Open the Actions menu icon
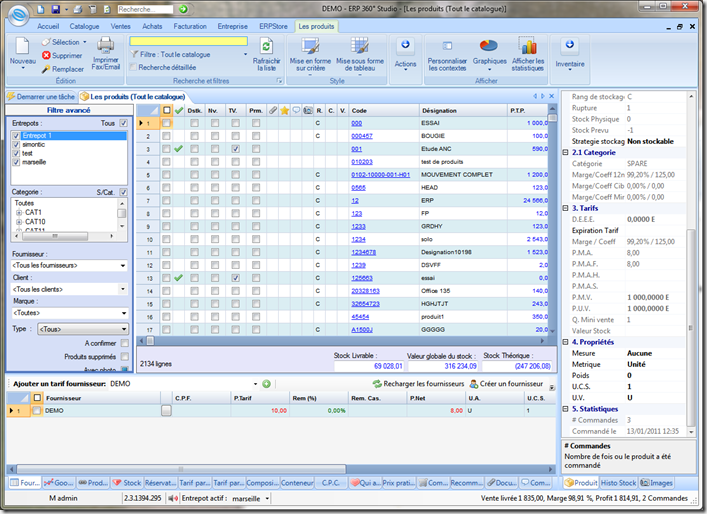Image resolution: width=707 pixels, height=514 pixels. [x=405, y=44]
